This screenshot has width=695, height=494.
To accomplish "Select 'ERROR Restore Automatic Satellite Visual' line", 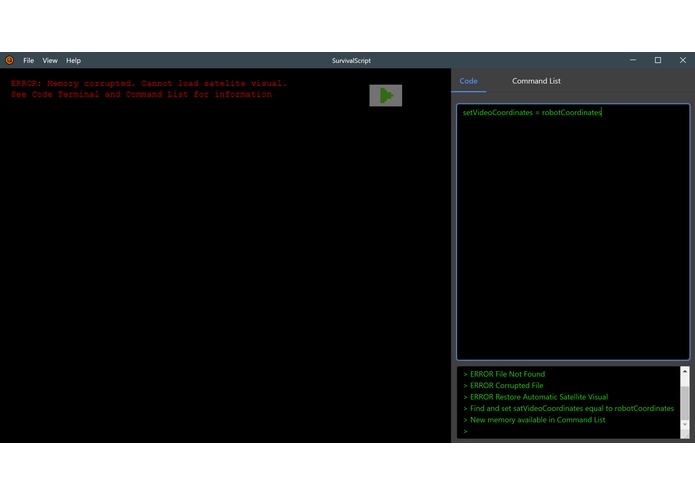I will (x=535, y=397).
